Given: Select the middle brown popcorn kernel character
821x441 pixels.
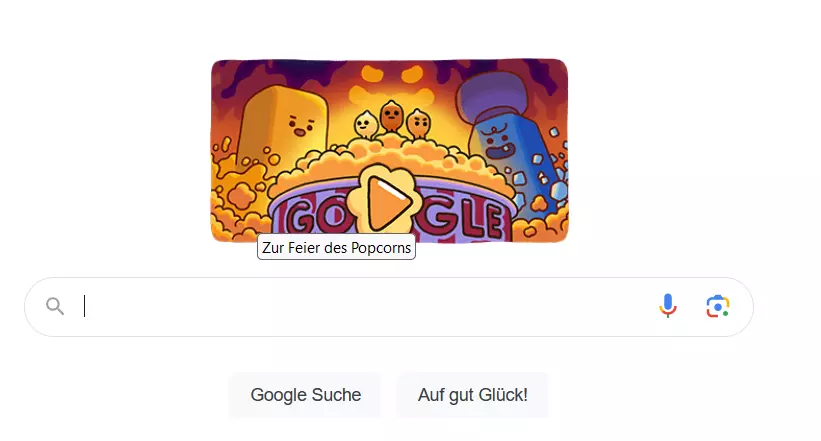Looking at the screenshot, I should click(391, 116).
